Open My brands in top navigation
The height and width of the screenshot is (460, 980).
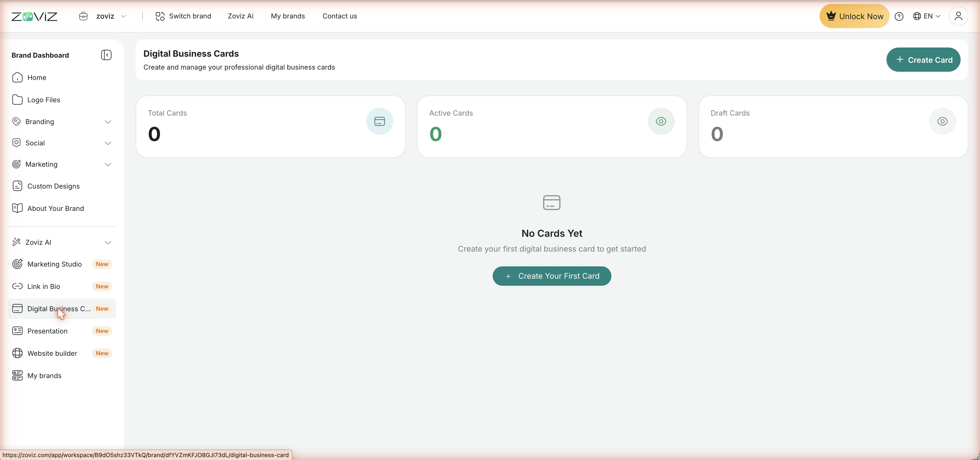pos(288,16)
